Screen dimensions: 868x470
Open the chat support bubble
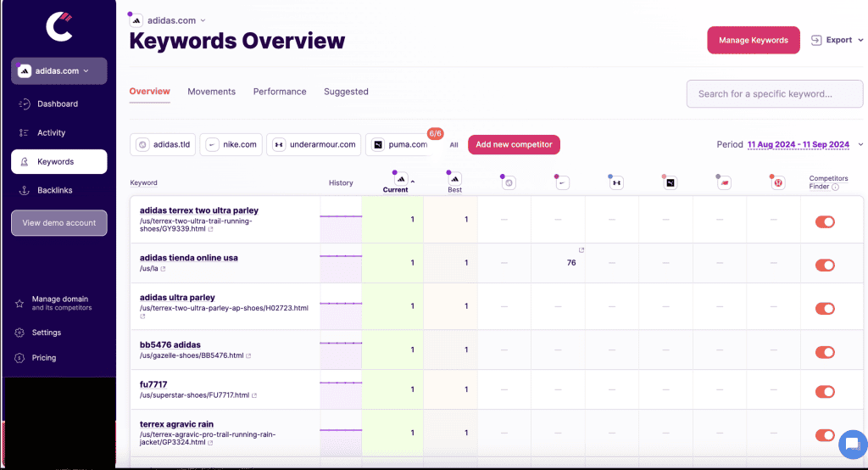point(853,444)
